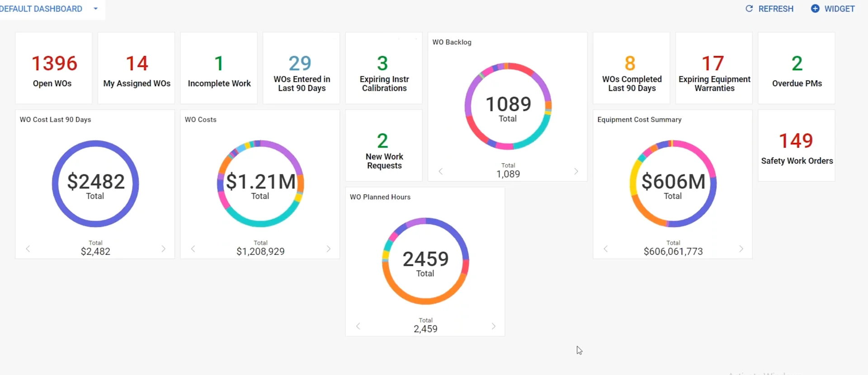
Task: Click the 2,459 total value
Action: [425, 329]
